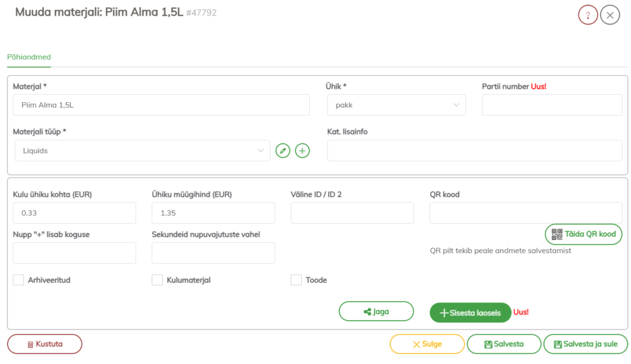
Task: Click the pencil icon to edit material type
Action: [x=283, y=150]
